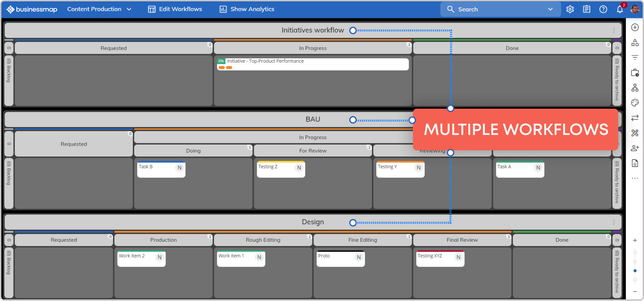The height and width of the screenshot is (301, 644).
Task: Open the help question mark icon
Action: (603, 9)
